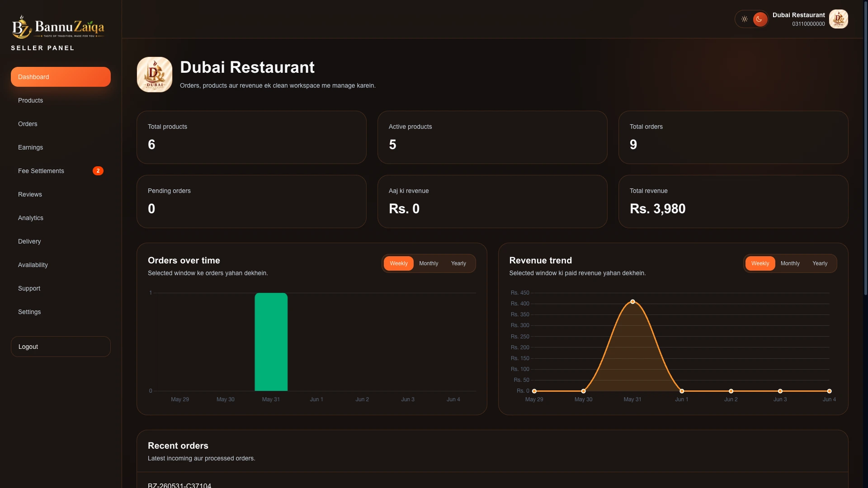Viewport: 868px width, 488px height.
Task: Open Availability in sidebar
Action: [x=61, y=265]
